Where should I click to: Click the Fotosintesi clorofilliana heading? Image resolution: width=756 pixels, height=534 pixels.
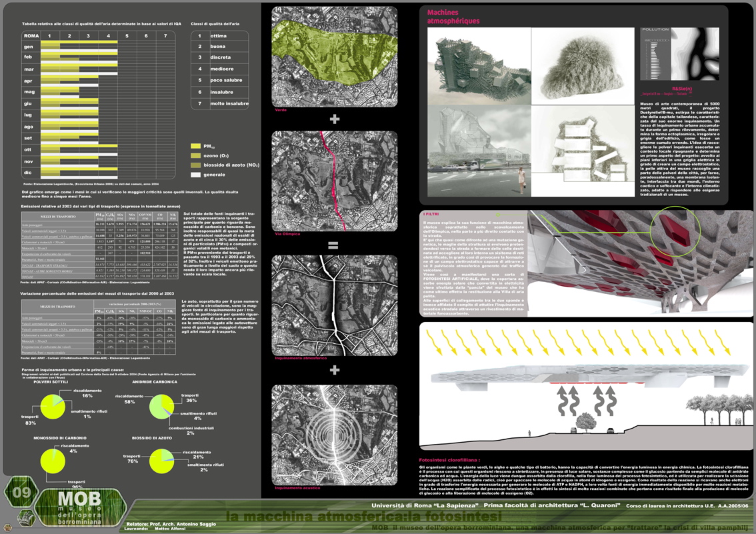(449, 460)
